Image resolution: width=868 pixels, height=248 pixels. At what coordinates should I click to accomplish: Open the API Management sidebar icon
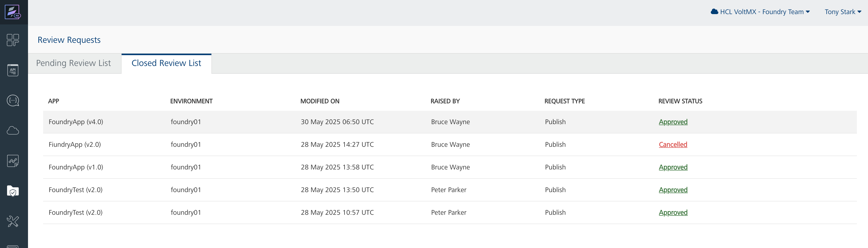pos(13,70)
